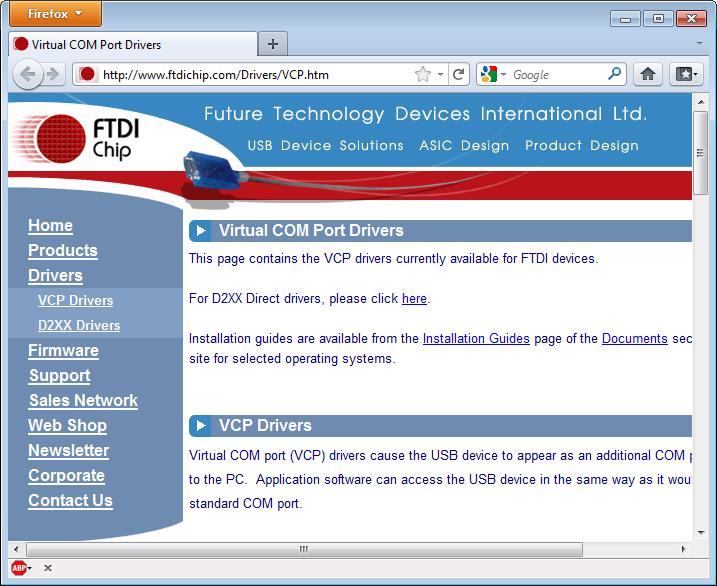Click the vertical scrollbar thumb
Viewport: 717px width, 586px height.
[700, 153]
